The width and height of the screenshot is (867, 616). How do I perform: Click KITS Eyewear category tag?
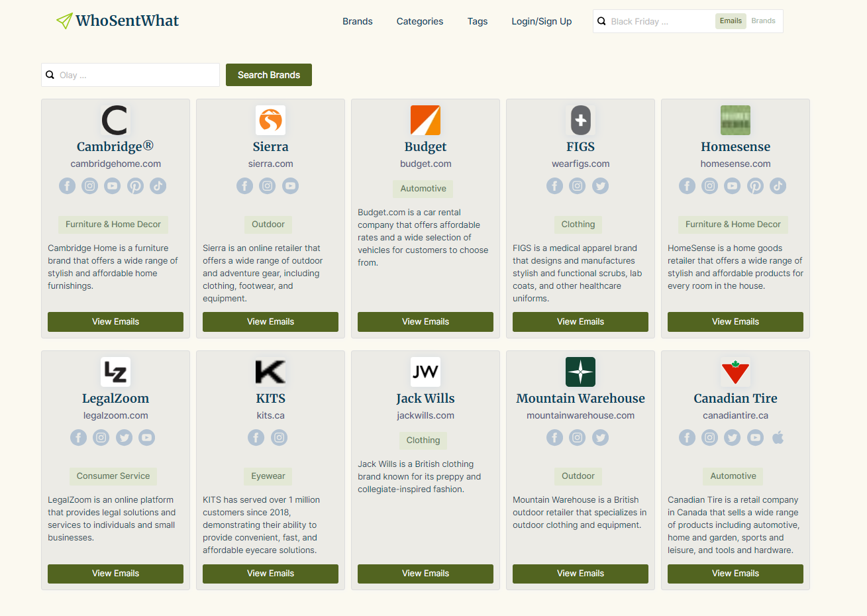pyautogui.click(x=268, y=476)
